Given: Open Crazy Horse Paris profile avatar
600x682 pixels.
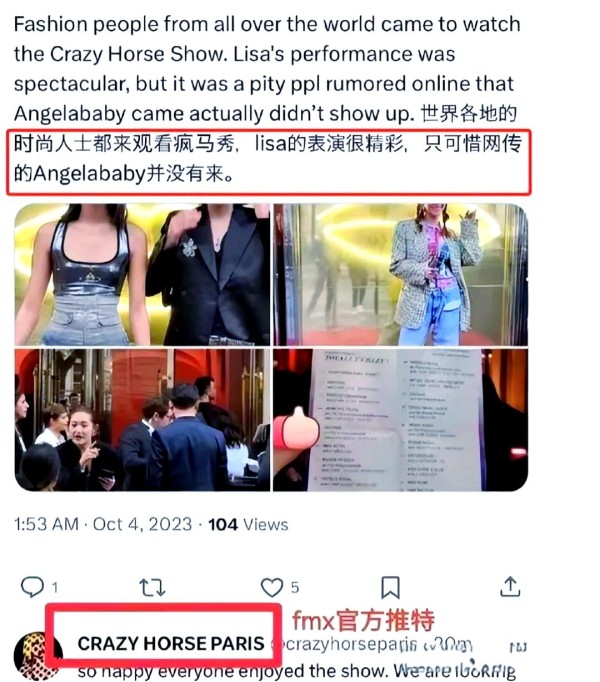Looking at the screenshot, I should tap(36, 656).
